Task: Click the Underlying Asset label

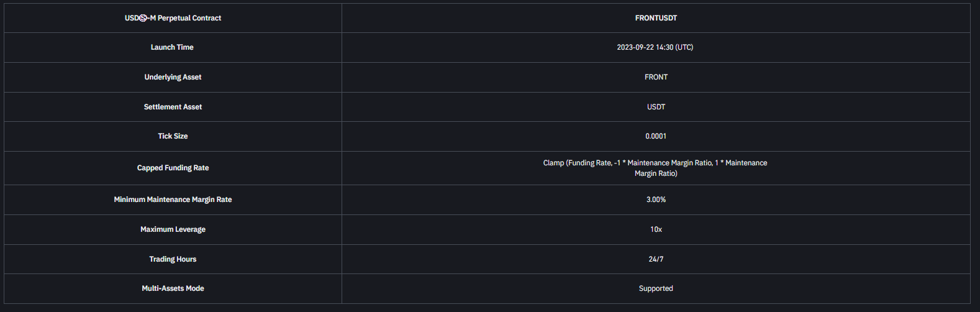Action: 173,77
